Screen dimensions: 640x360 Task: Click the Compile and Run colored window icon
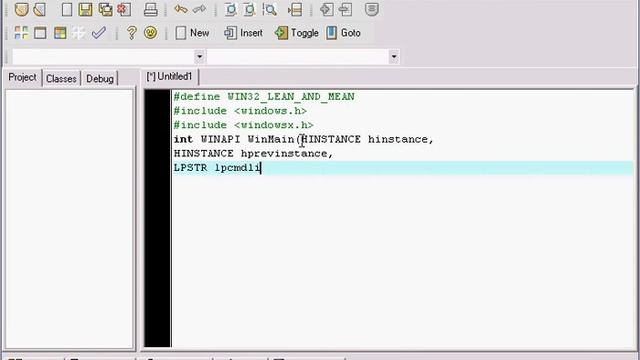(x=60, y=33)
